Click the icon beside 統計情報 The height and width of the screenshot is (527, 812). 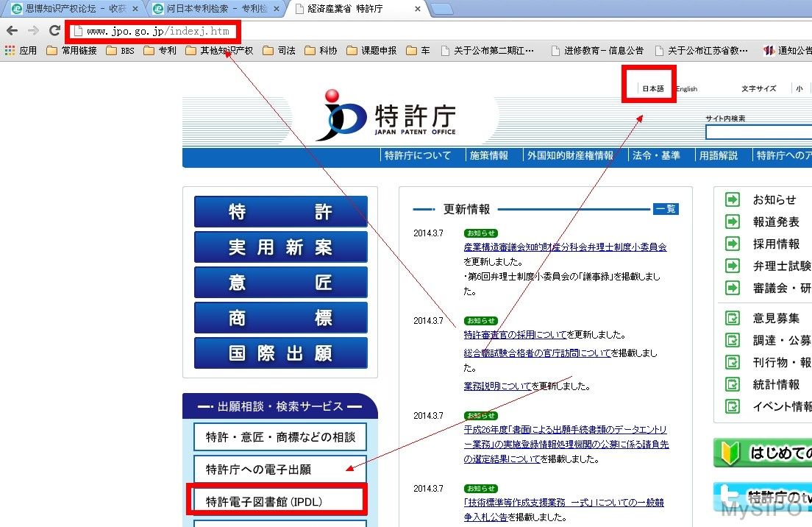(733, 384)
